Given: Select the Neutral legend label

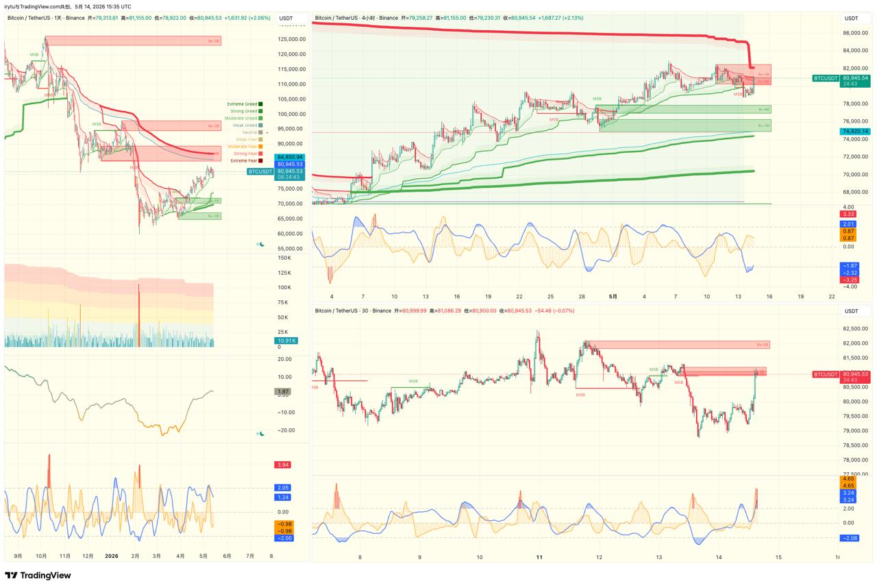Looking at the screenshot, I should tap(249, 132).
